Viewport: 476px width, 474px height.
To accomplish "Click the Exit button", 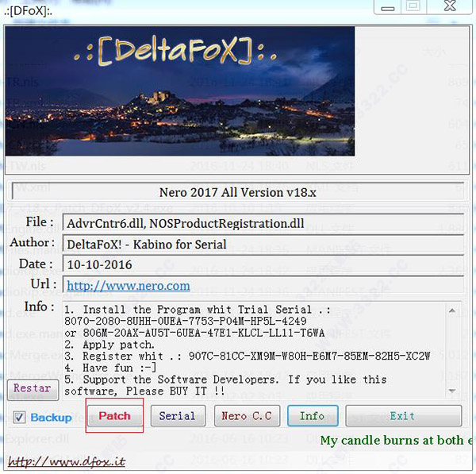I will [x=403, y=416].
